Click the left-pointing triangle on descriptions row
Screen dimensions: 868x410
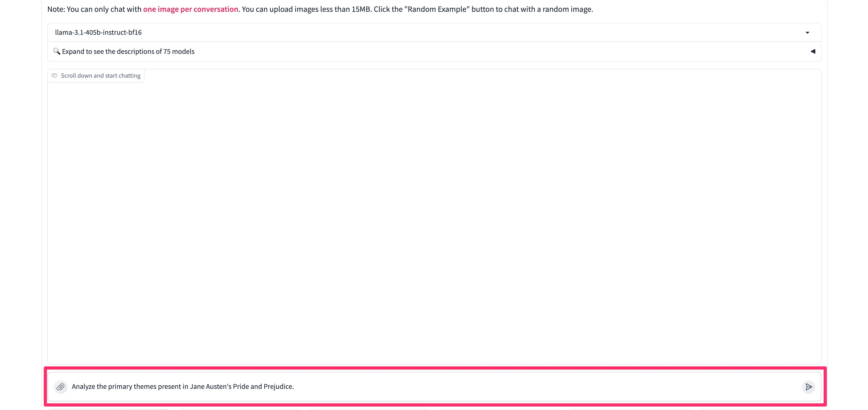coord(813,52)
